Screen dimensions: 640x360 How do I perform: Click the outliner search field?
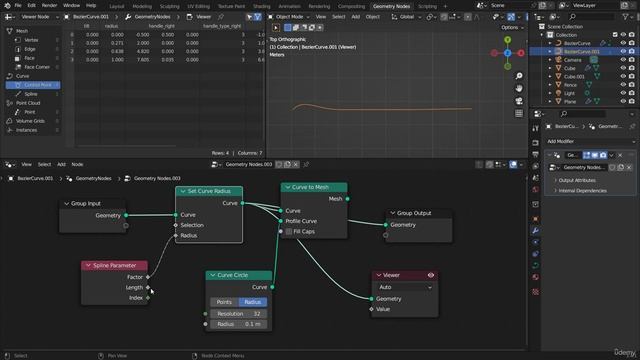tap(591, 17)
